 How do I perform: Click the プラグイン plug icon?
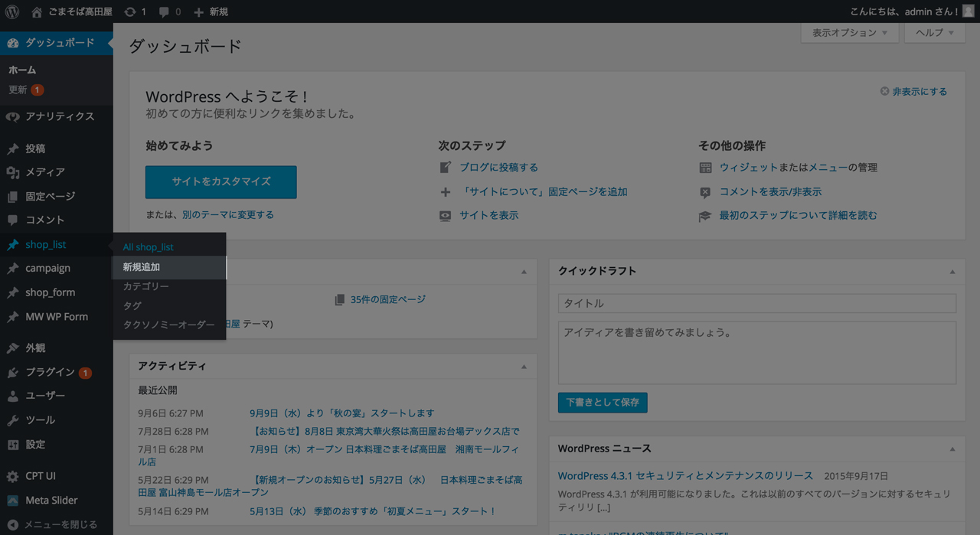12,373
